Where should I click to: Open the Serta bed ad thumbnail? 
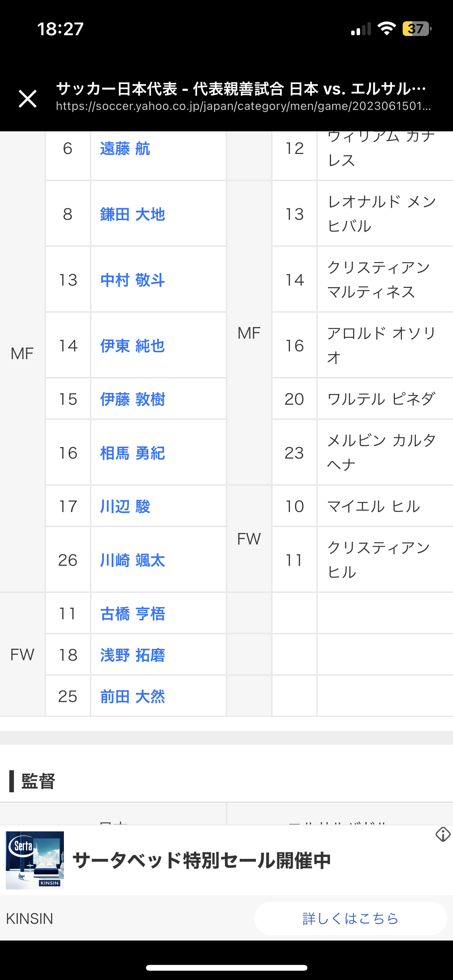(35, 860)
